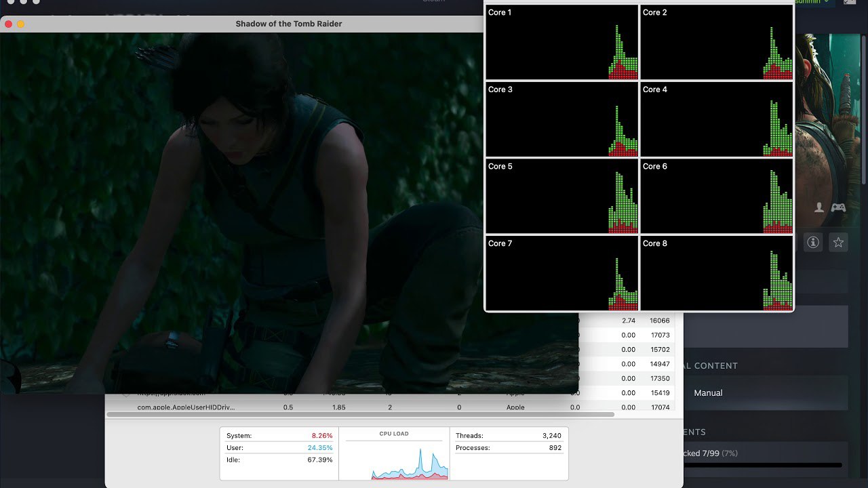Click the PID value 15419

click(660, 393)
